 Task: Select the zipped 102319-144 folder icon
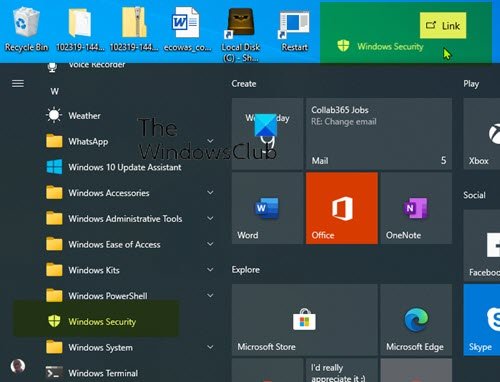pyautogui.click(x=134, y=29)
